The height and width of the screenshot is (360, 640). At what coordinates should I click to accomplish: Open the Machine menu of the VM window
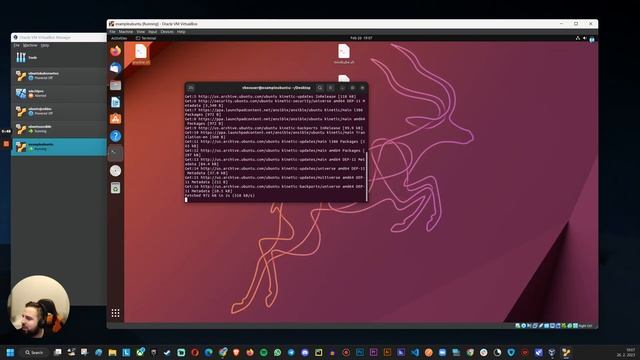click(x=126, y=31)
